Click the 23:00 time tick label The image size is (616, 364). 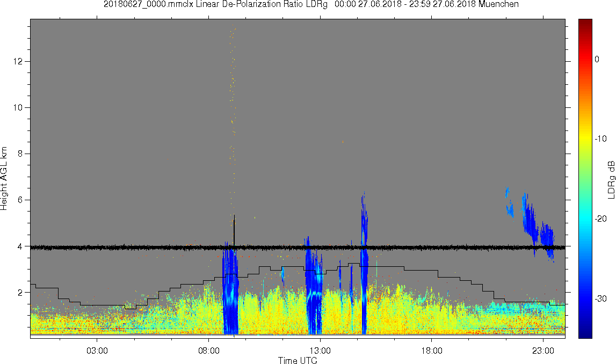point(543,351)
